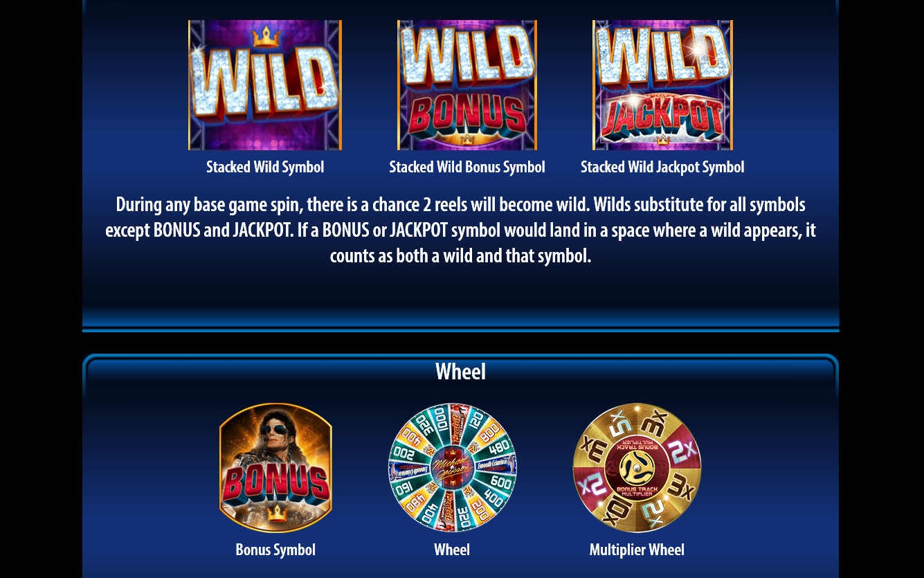
Task: Click the gold Multiplier Wheel image
Action: point(637,468)
